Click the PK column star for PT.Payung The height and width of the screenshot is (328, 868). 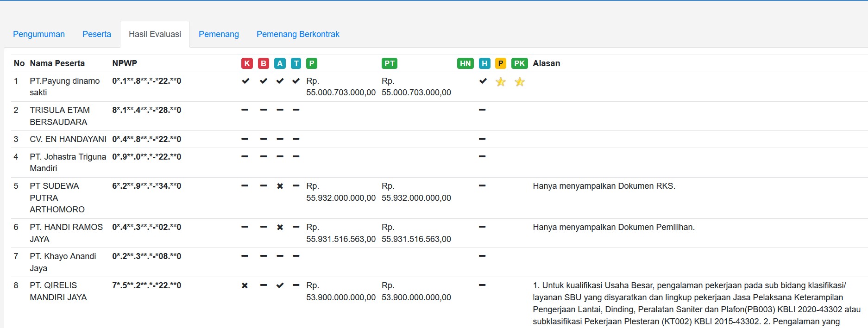coord(520,82)
